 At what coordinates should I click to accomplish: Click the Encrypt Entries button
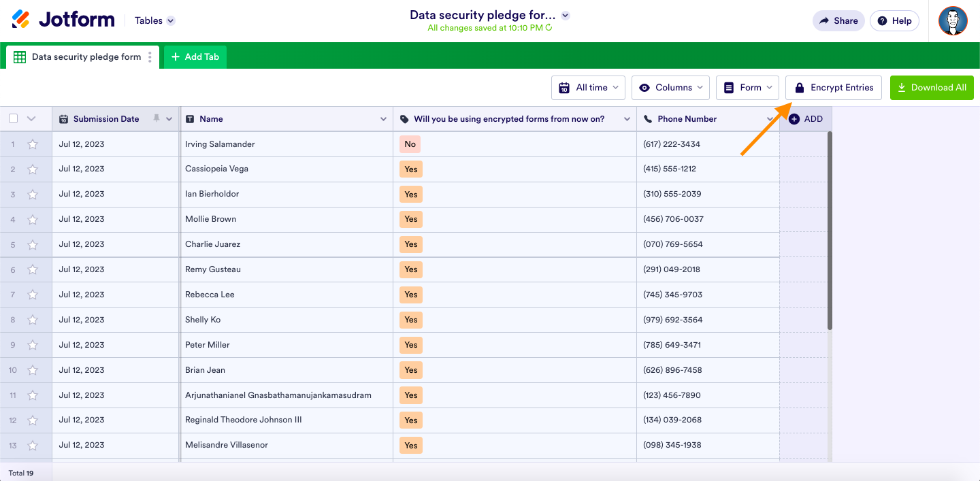click(x=834, y=88)
